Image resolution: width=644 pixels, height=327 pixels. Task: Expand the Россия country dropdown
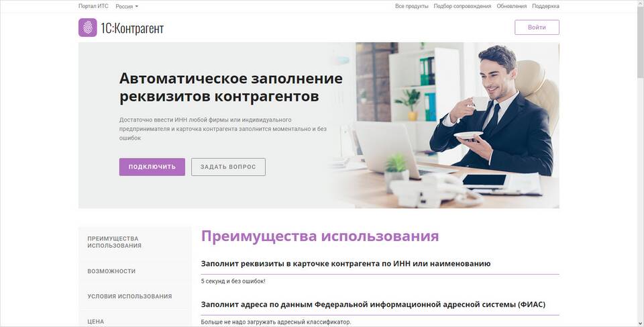(127, 7)
